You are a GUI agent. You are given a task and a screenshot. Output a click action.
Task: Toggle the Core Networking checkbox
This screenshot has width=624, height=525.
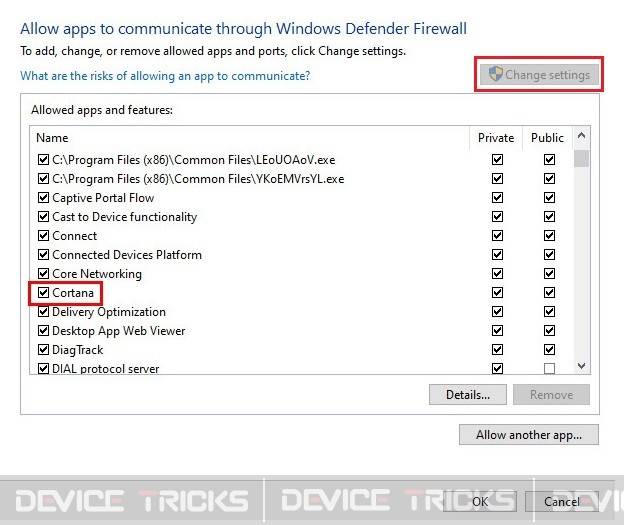[43, 274]
